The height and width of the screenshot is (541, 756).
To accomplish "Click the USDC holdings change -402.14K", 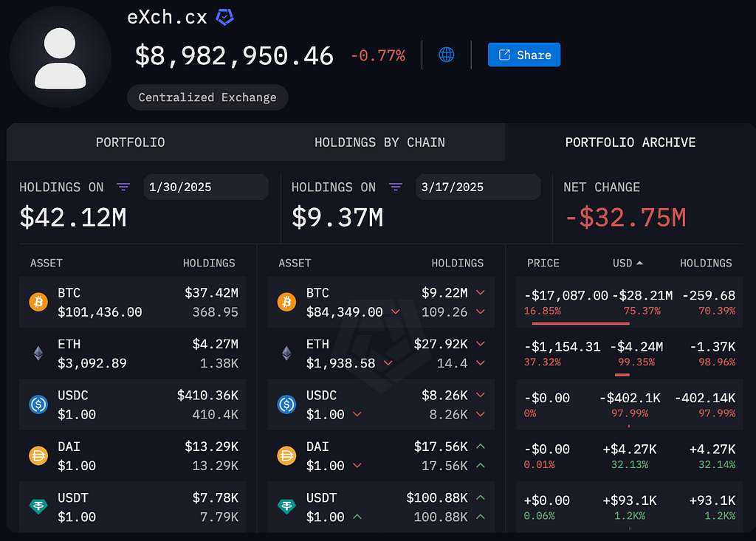I will [x=705, y=398].
